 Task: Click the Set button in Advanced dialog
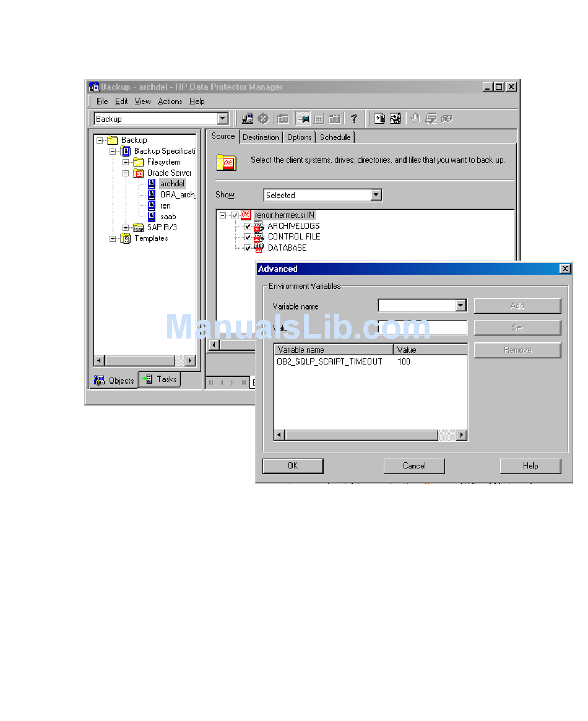pyautogui.click(x=517, y=328)
